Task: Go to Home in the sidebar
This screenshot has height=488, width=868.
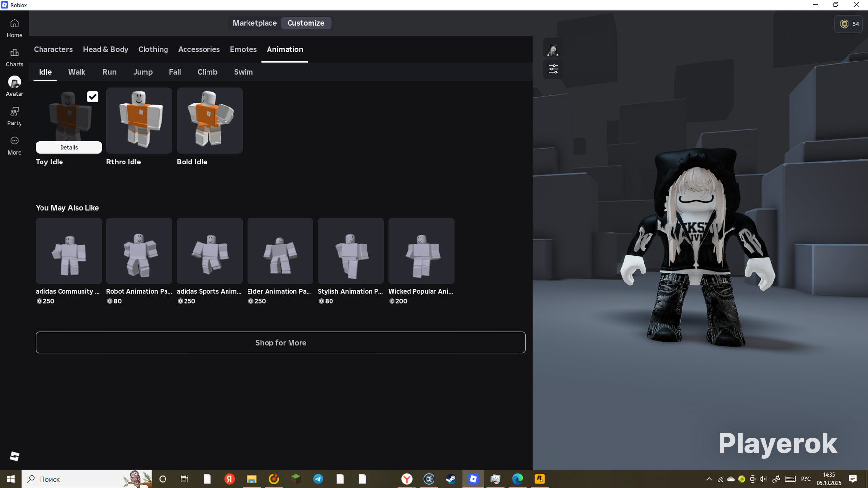Action: coord(14,28)
